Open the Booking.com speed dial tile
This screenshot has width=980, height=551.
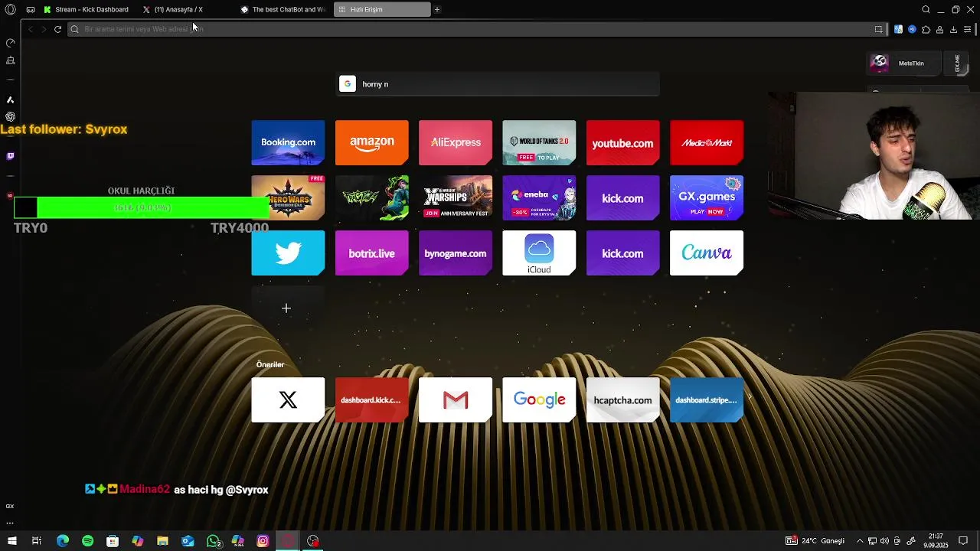pyautogui.click(x=288, y=142)
